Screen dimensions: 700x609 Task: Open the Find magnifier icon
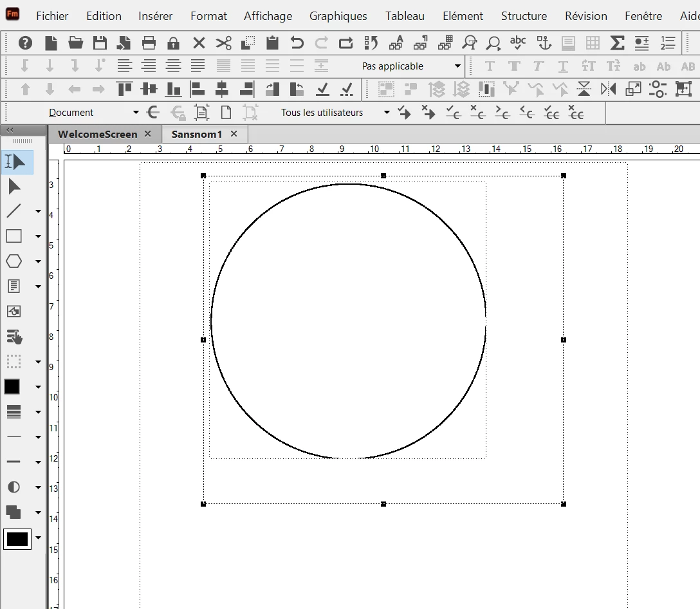click(493, 43)
